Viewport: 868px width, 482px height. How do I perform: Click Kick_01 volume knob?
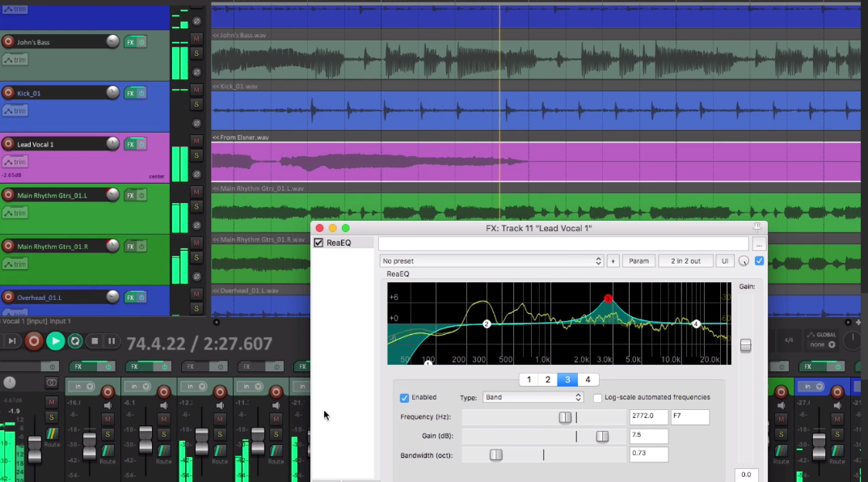pos(112,92)
